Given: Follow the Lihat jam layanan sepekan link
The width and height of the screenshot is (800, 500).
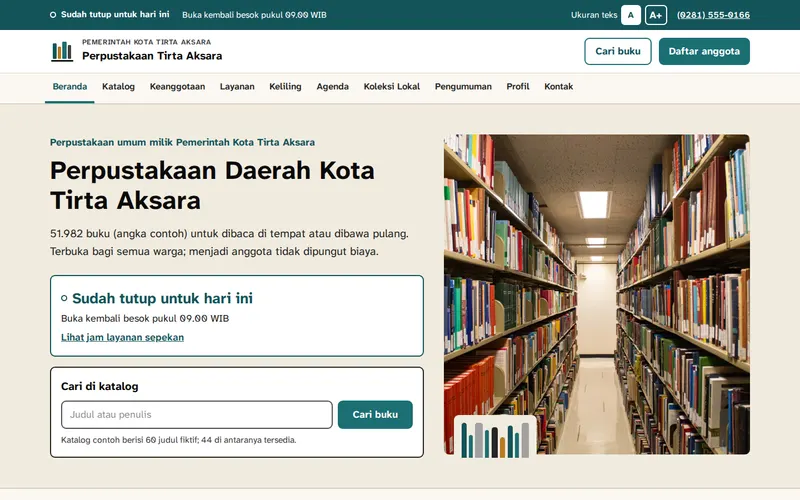Looking at the screenshot, I should pyautogui.click(x=122, y=337).
